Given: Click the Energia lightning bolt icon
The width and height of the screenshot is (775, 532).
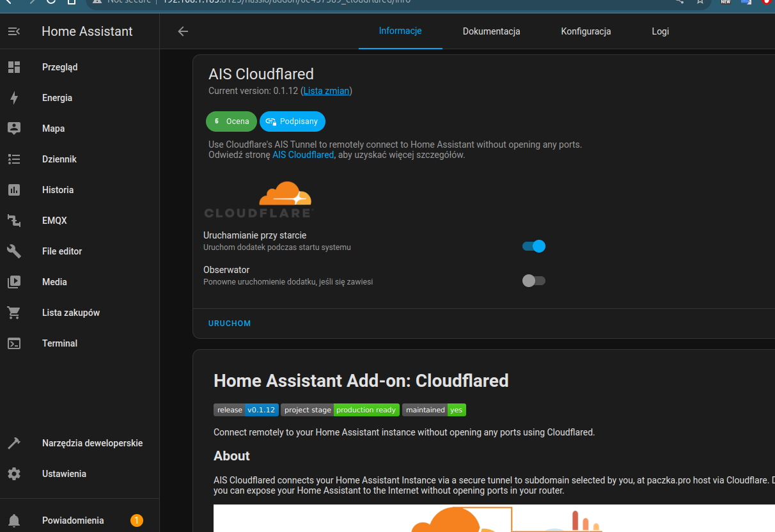Looking at the screenshot, I should tap(14, 98).
